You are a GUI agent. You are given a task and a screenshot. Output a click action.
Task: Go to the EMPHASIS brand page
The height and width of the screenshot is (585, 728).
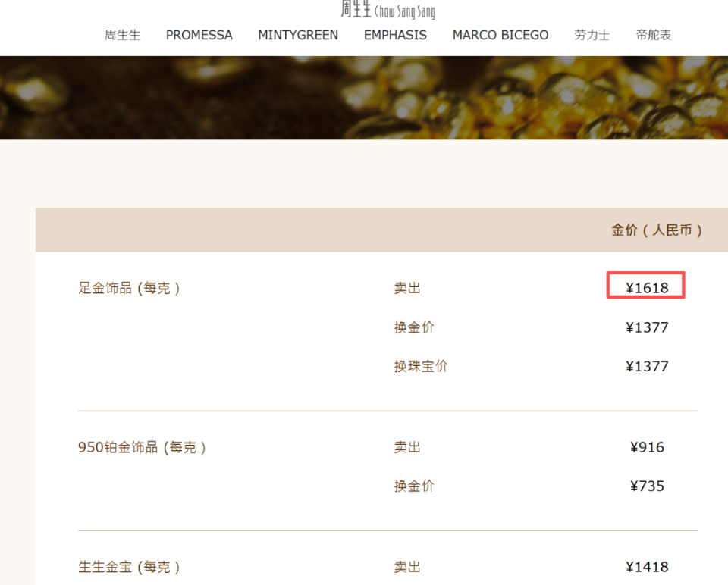click(395, 36)
